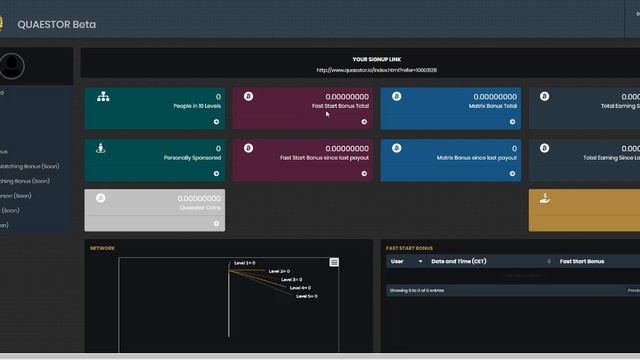This screenshot has width=640, height=360.
Task: Open arrow on People in 10 Levels card
Action: [216, 122]
